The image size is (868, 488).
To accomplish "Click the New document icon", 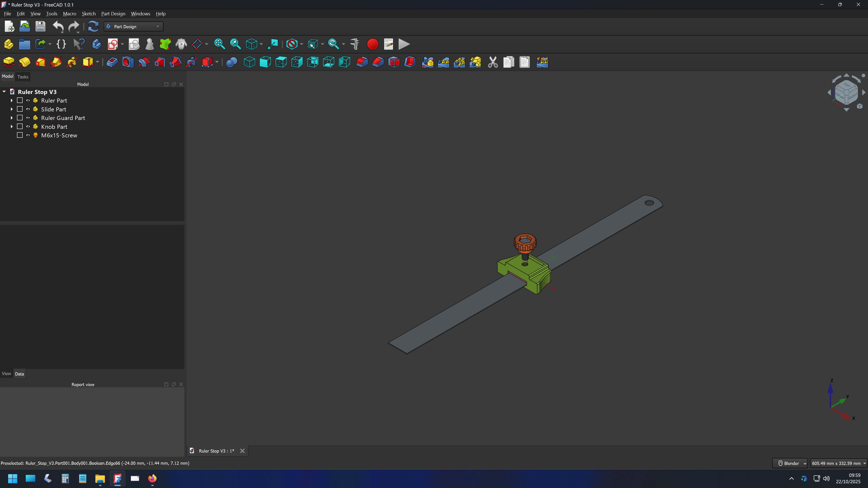I will (9, 26).
